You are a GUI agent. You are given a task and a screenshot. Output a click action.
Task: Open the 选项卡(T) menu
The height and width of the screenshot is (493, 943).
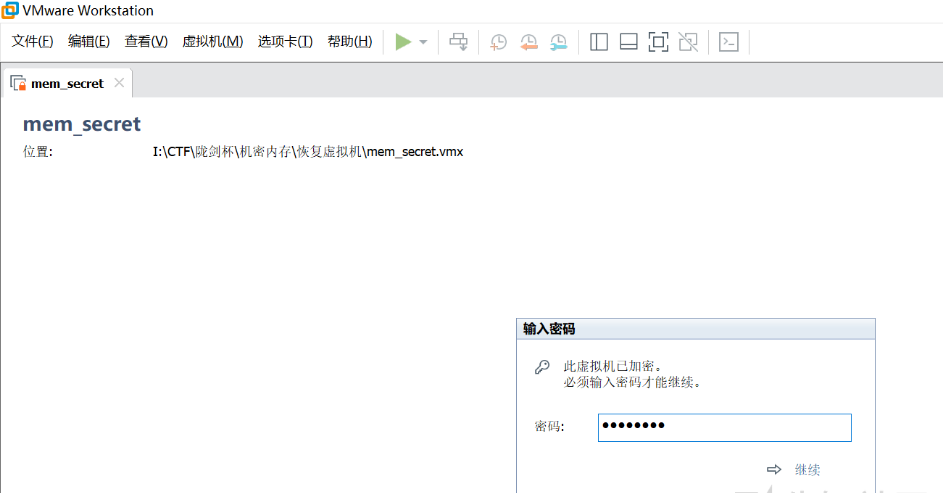(x=286, y=41)
